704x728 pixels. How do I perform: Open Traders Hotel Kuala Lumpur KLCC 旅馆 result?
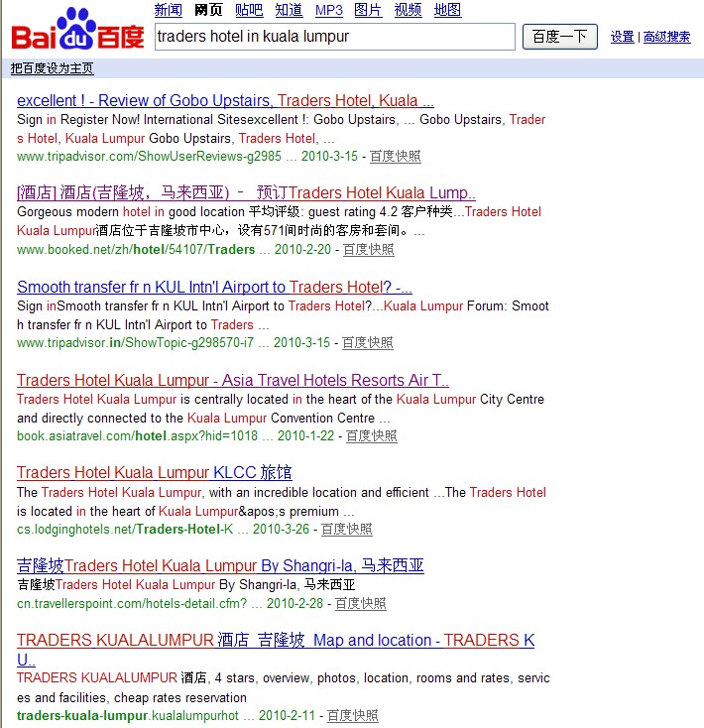154,473
